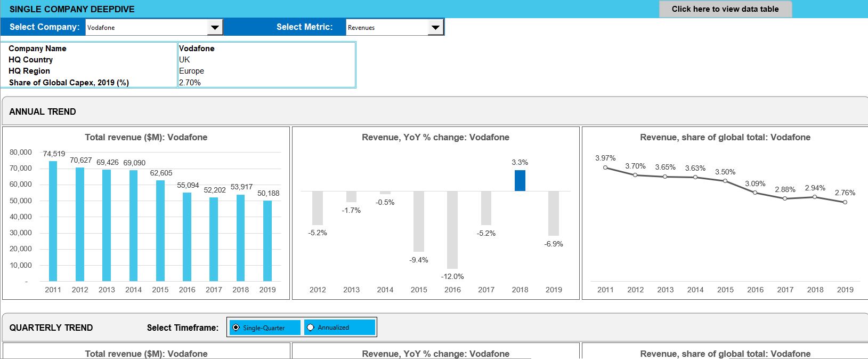Click the 2016 line marker at 3.09%

tap(755, 193)
